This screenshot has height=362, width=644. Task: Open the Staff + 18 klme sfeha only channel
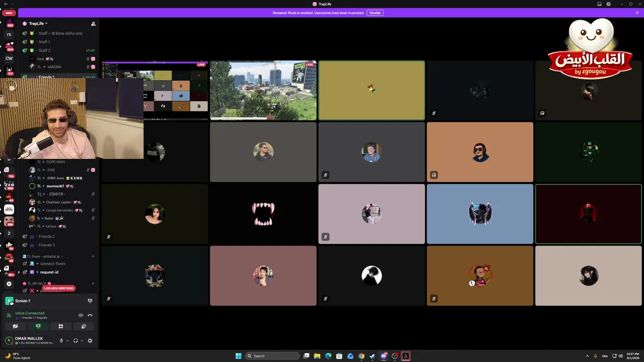coord(59,33)
